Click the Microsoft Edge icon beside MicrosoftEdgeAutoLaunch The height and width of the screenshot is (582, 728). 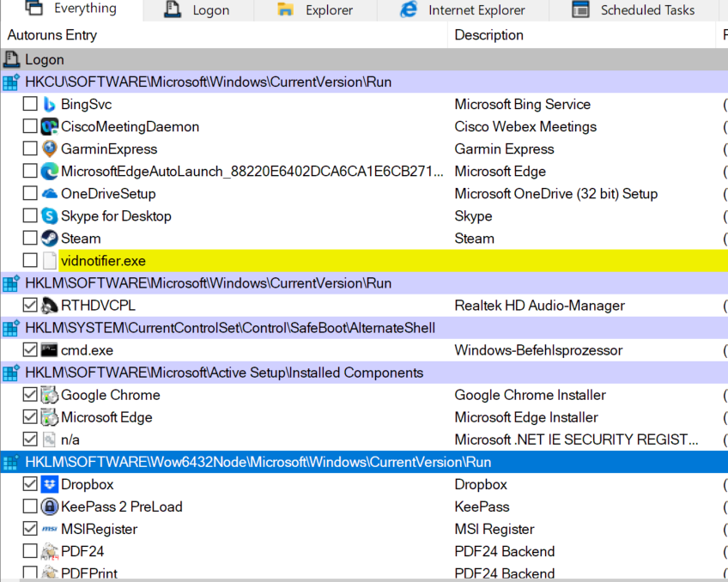click(x=49, y=172)
